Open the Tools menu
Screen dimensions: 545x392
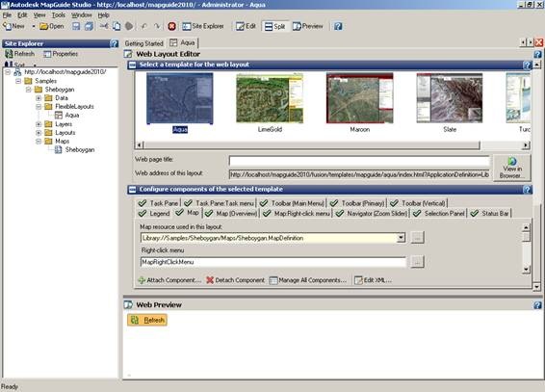pos(59,15)
